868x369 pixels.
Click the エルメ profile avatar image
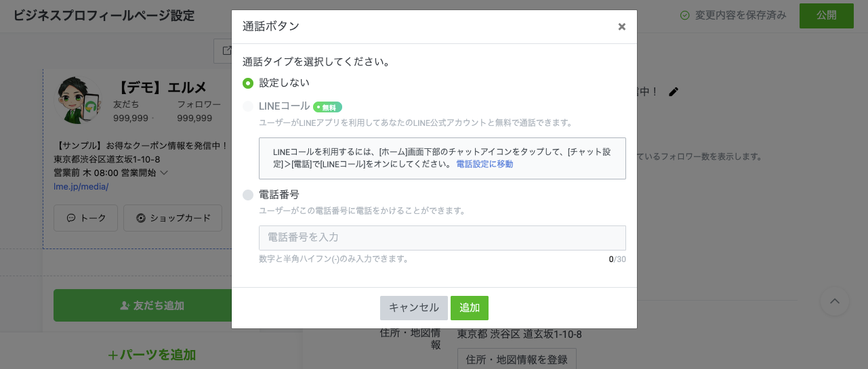(x=77, y=100)
